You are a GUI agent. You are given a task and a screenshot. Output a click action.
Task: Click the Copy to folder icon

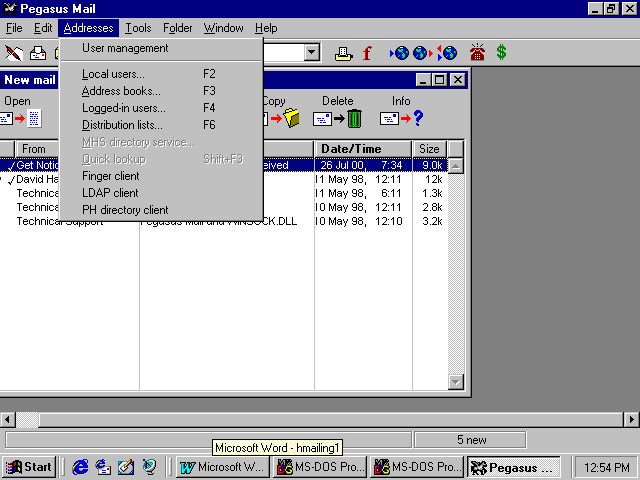click(x=282, y=119)
